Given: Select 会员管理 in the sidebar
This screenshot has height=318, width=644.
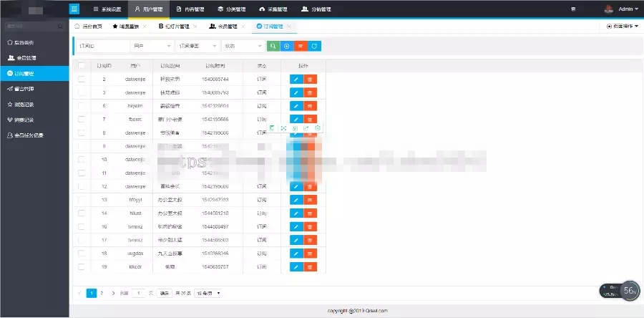Looking at the screenshot, I should pyautogui.click(x=34, y=58).
